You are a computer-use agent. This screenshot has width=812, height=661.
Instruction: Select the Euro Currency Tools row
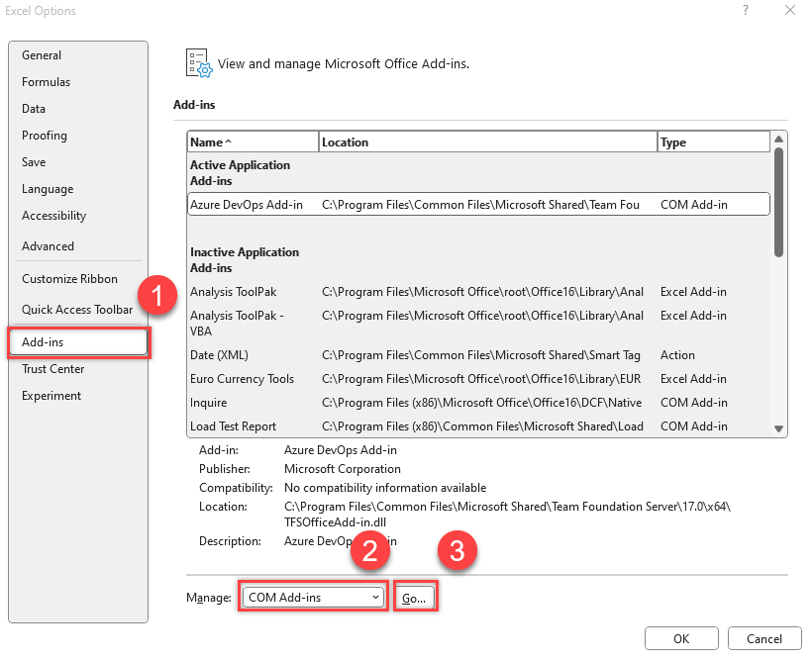pos(478,379)
